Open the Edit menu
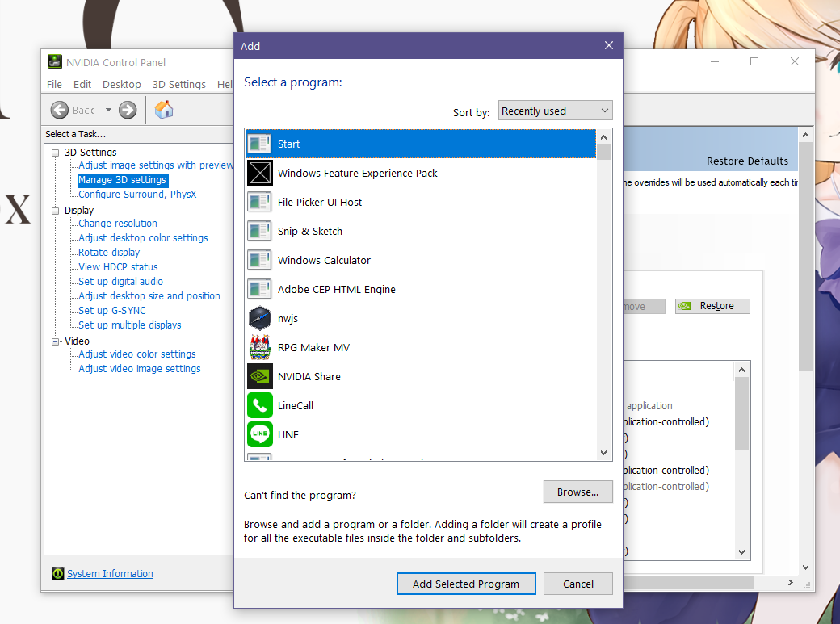 (x=82, y=84)
